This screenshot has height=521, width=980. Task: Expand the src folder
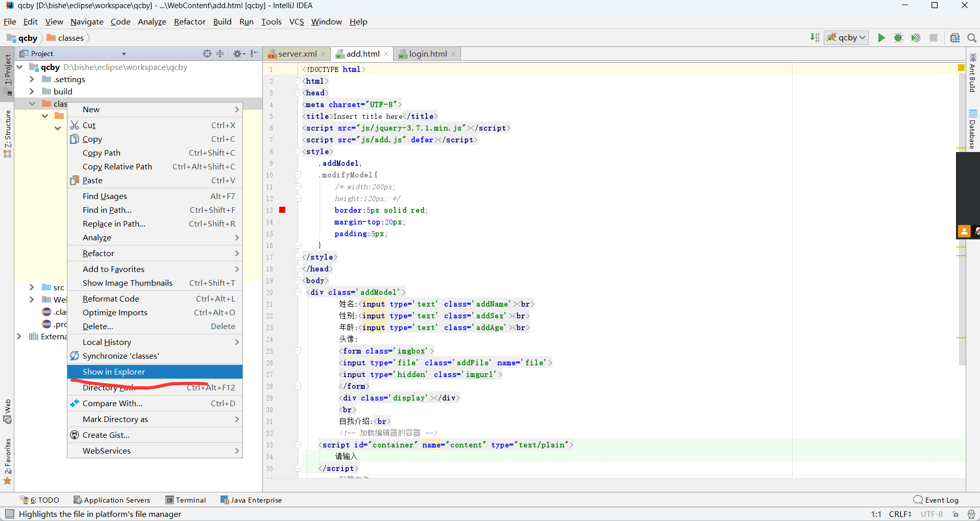pyautogui.click(x=32, y=287)
